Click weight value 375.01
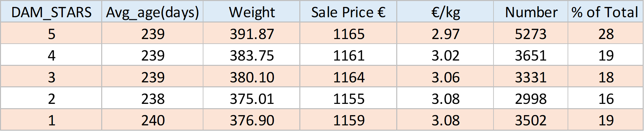 [x=252, y=98]
